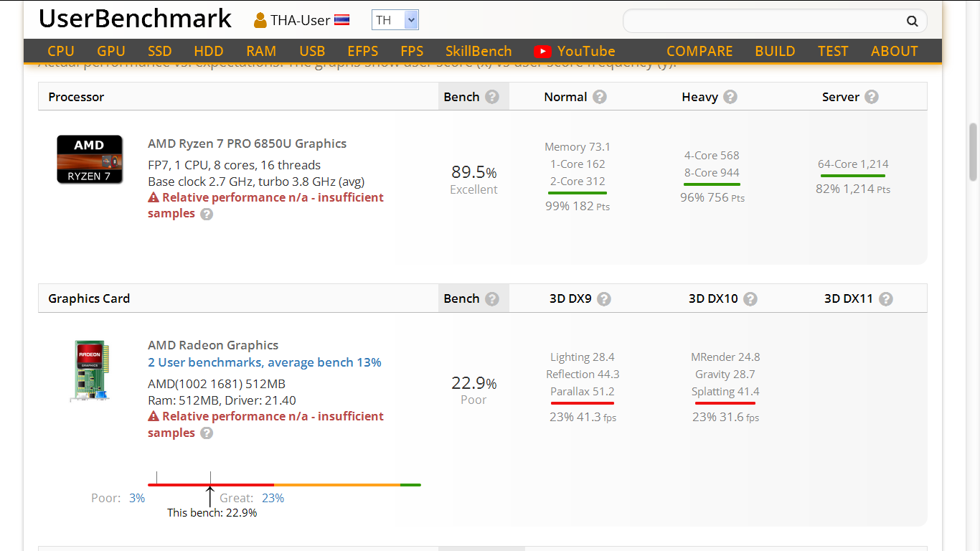Click the red warning triangle under Radeon Graphics
980x551 pixels.
coord(154,416)
